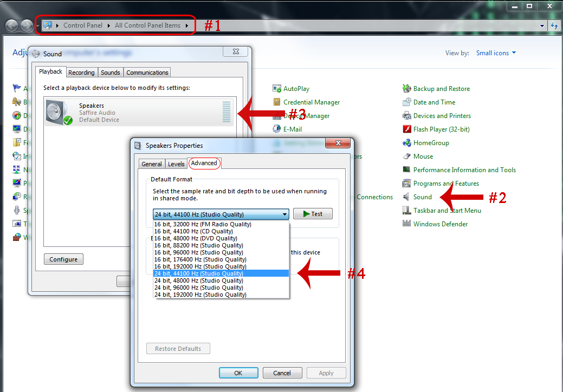Open the Devices and Printers icon
The width and height of the screenshot is (563, 392).
coord(406,116)
